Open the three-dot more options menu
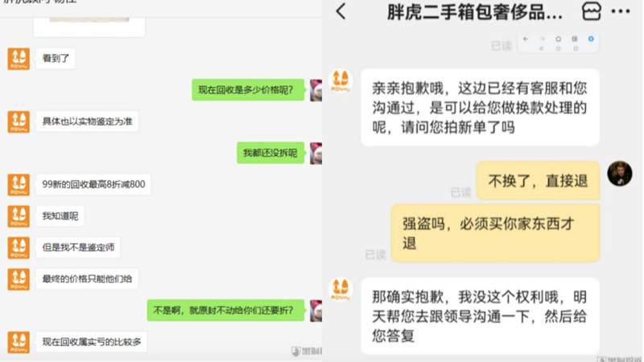Viewport: 644px width, 362px height. [620, 11]
